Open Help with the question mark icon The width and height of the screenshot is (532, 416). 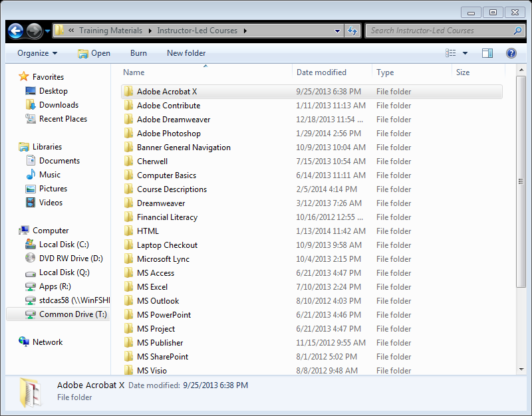pos(511,53)
